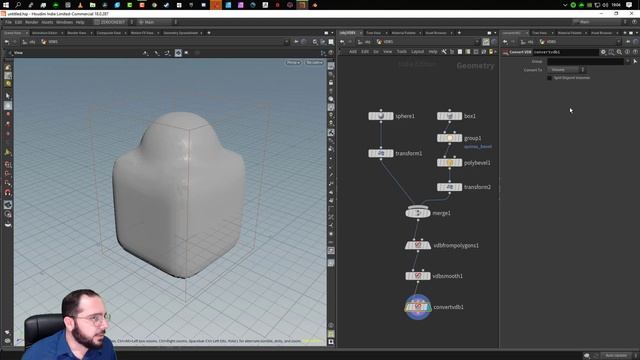Open network editor Tools menu
The width and height of the screenshot is (640, 360).
click(402, 52)
